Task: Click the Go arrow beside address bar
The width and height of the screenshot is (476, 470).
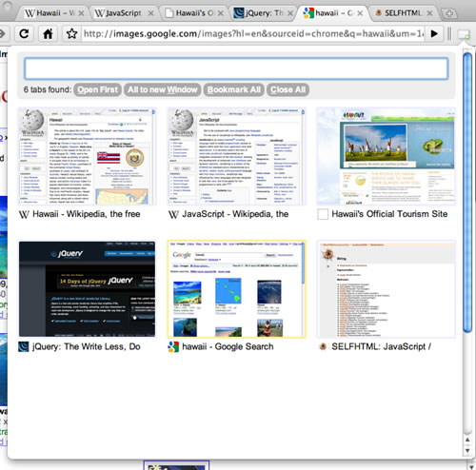Action: tap(434, 33)
